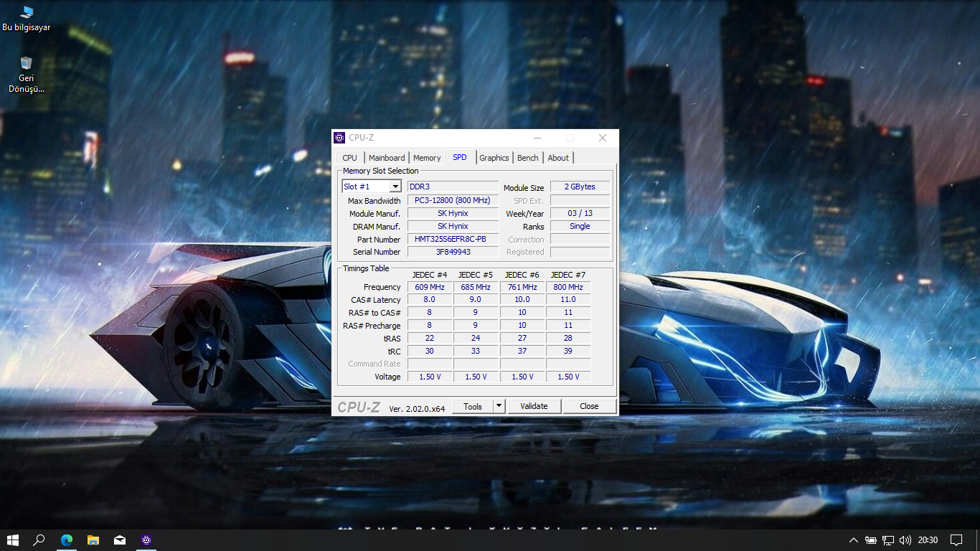
Task: Click the 685 MHz frequency cell
Action: click(x=476, y=287)
